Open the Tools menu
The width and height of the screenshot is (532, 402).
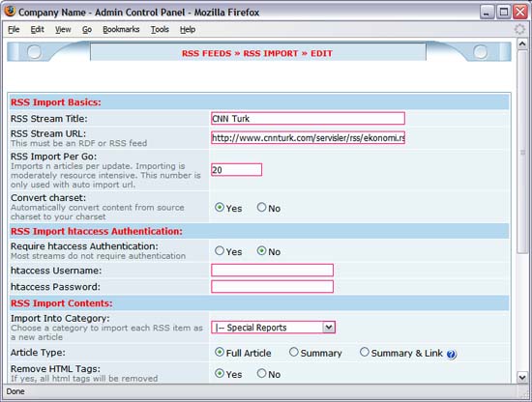[160, 30]
